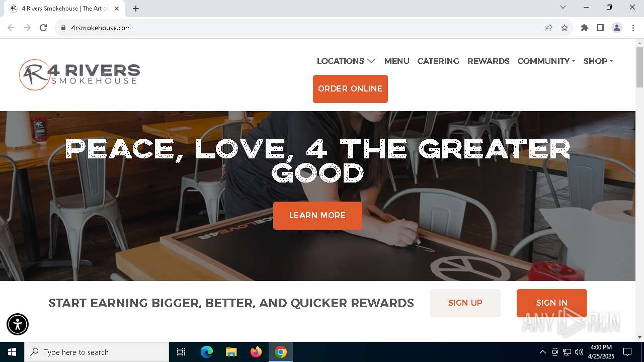Click the Order Online button
644x362 pixels.
[x=350, y=89]
